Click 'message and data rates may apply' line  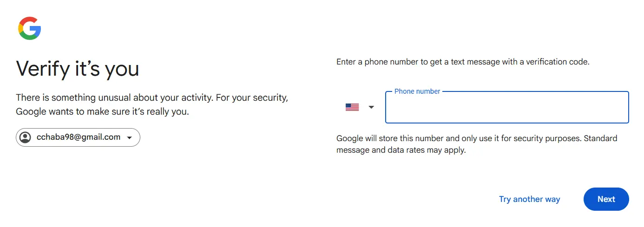point(401,150)
